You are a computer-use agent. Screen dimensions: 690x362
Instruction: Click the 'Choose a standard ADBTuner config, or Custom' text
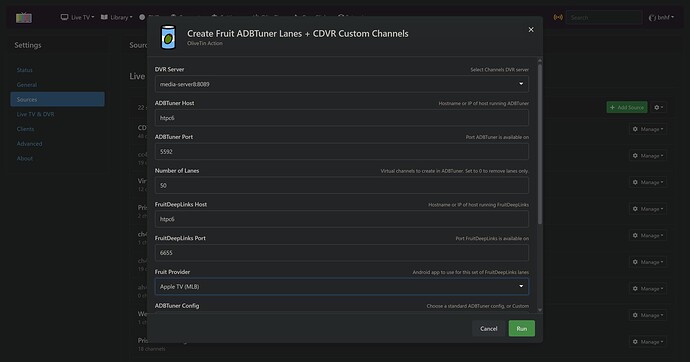tap(477, 306)
